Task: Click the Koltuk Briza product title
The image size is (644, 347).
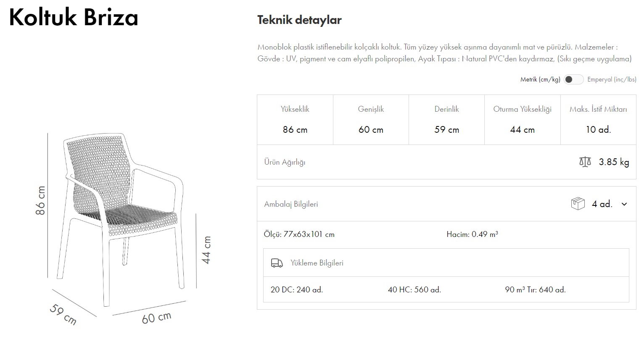Action: click(x=74, y=18)
